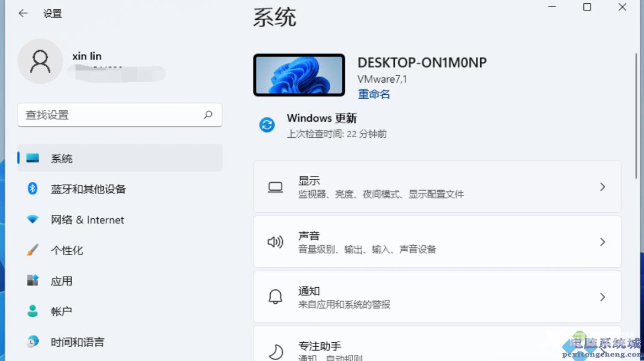This screenshot has width=644, height=361.
Task: Click the user avatar icon
Action: tap(40, 61)
